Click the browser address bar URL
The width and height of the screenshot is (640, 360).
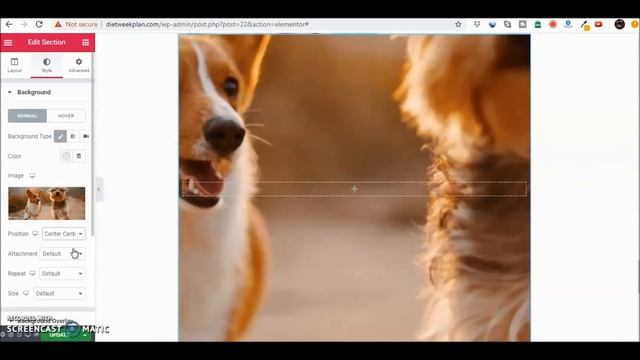[x=207, y=24]
